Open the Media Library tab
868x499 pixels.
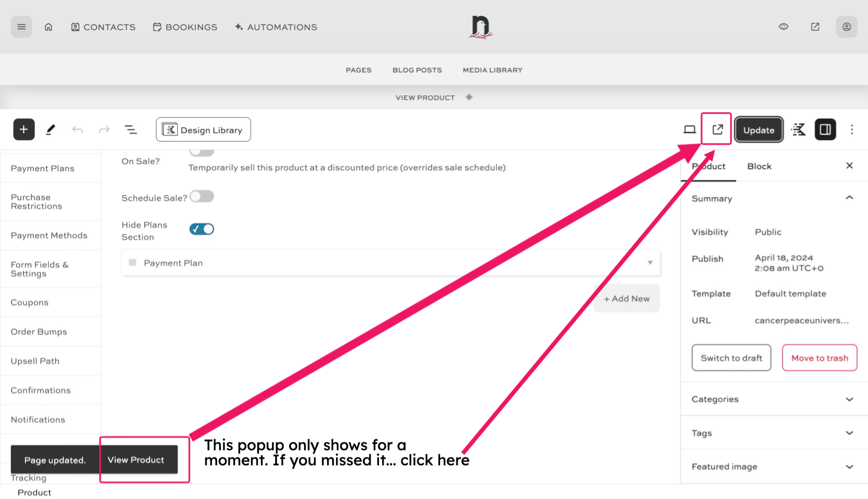click(x=492, y=70)
